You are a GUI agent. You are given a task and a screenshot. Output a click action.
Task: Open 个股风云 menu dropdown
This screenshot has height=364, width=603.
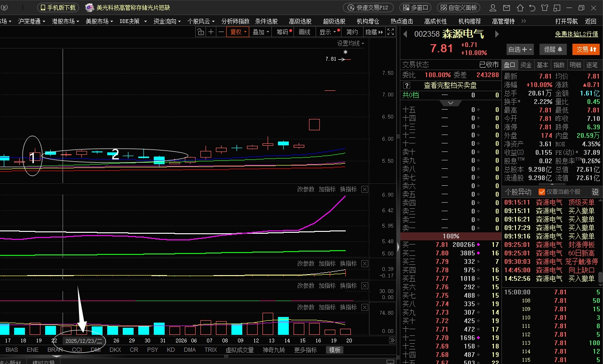point(201,21)
